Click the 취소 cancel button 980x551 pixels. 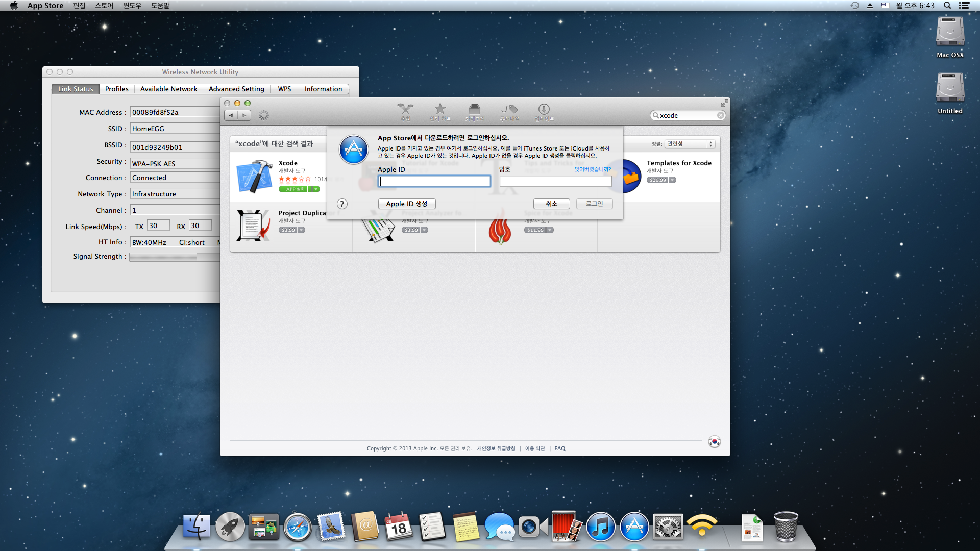point(551,204)
